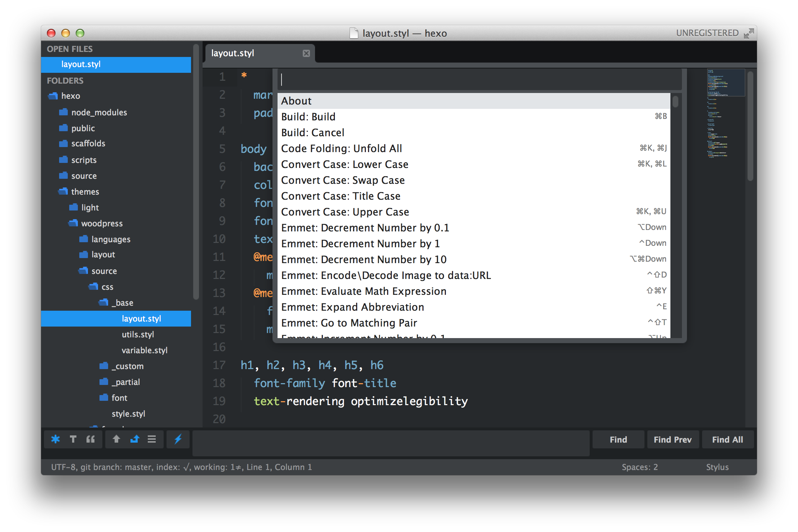The height and width of the screenshot is (532, 798).
Task: Click the document icon in title bar
Action: point(354,33)
